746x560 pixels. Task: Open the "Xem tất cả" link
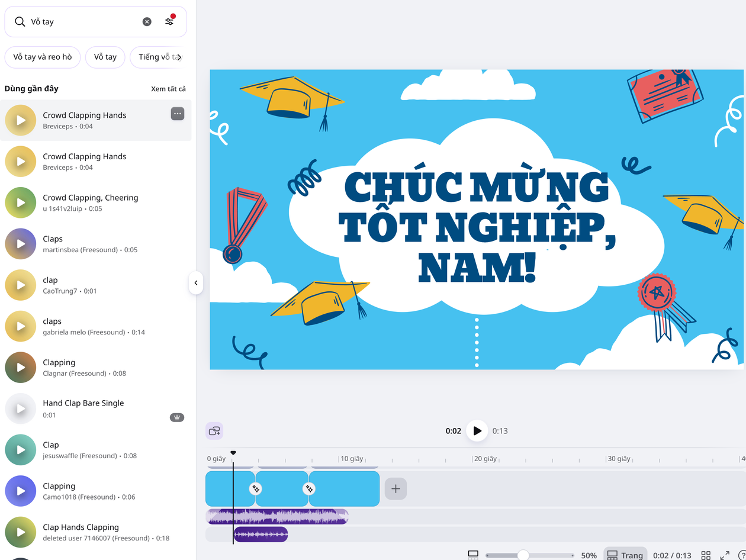click(x=168, y=89)
